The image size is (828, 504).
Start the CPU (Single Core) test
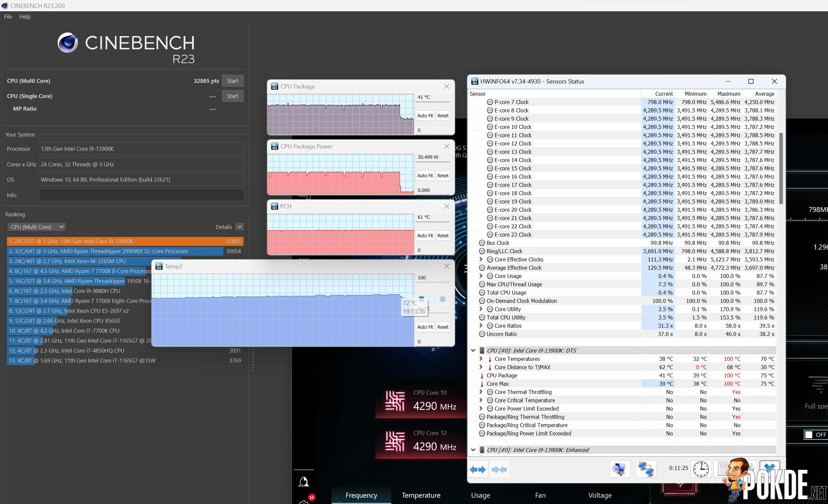[x=233, y=96]
